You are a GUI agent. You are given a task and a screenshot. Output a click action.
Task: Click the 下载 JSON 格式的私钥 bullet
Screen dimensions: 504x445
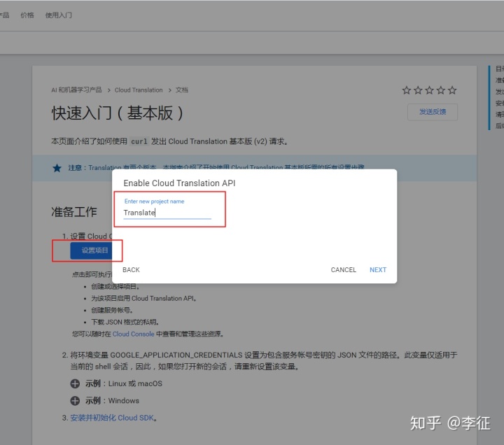(x=125, y=322)
